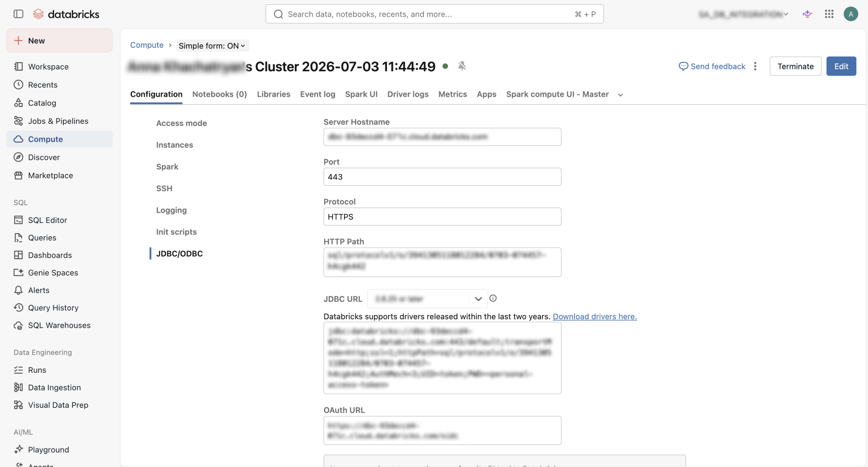
Task: Open the Spark compute UI - Master tab
Action: [x=557, y=94]
